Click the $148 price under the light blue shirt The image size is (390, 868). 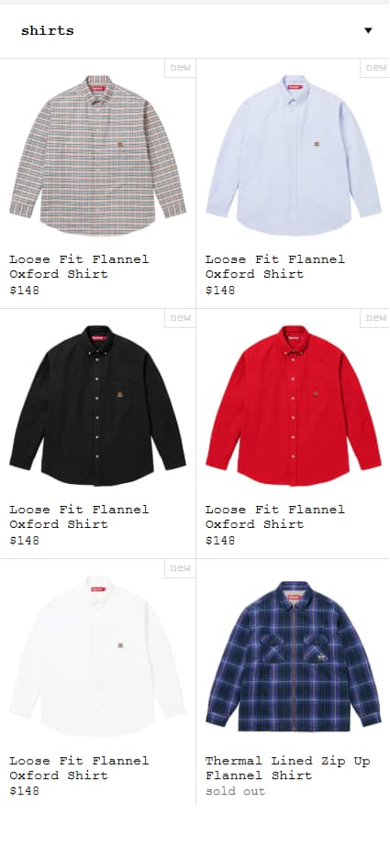pos(220,291)
